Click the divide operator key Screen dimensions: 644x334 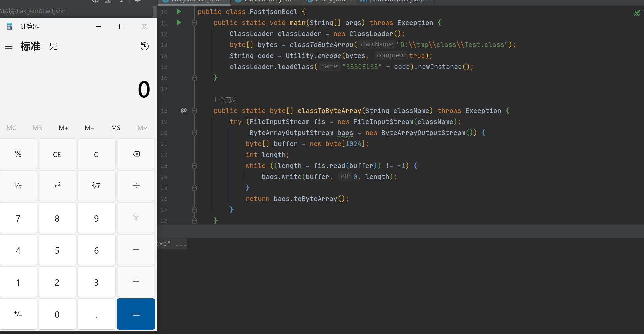pos(136,186)
